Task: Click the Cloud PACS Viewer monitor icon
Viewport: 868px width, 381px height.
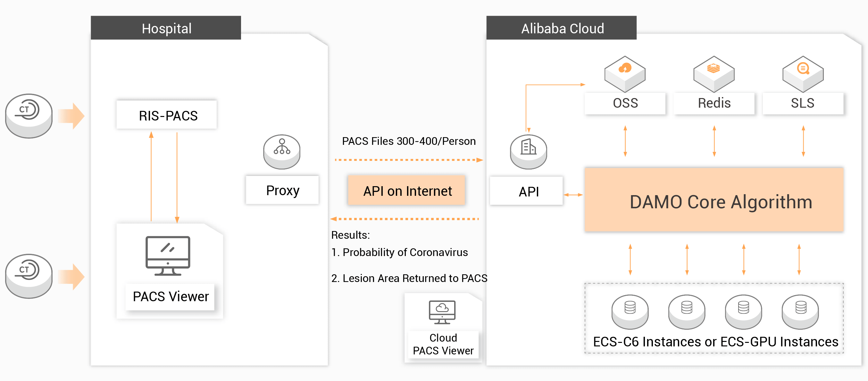Action: coord(442,312)
